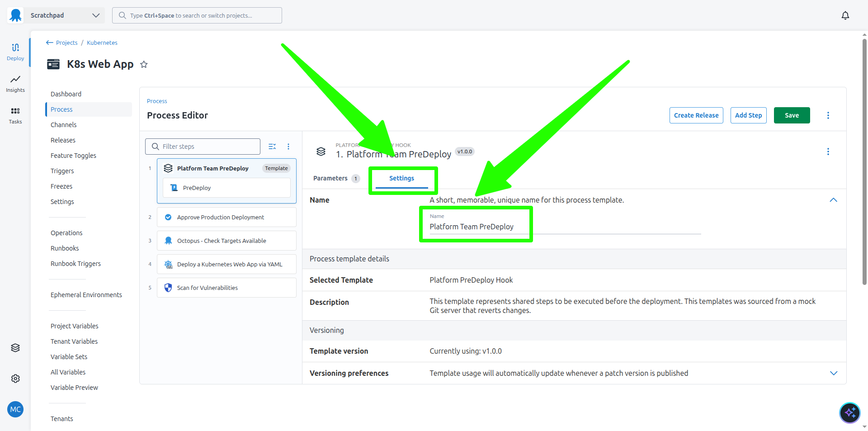Open the Insights sidebar icon
The height and width of the screenshot is (431, 868).
pos(15,83)
